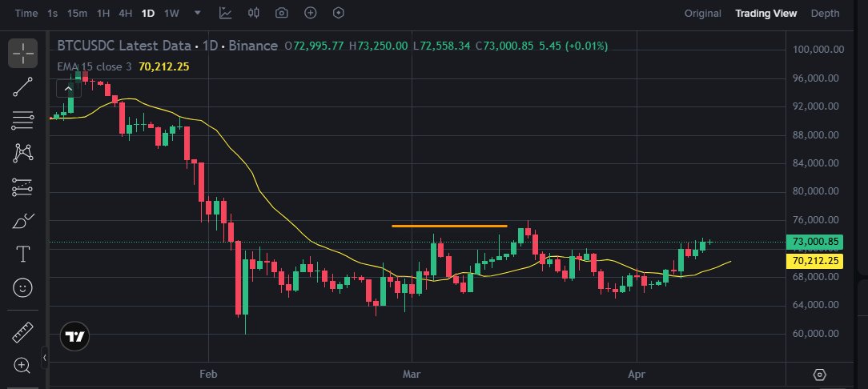Collapse the drawing toolbar side arrow
Screen dimensions: 868x389
(x=45, y=358)
